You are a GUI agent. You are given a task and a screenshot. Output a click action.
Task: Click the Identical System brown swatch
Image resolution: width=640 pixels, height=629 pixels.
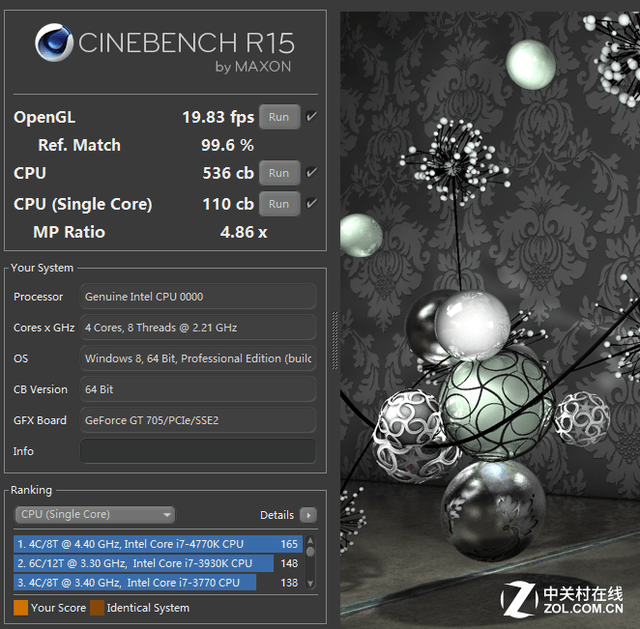click(x=97, y=608)
